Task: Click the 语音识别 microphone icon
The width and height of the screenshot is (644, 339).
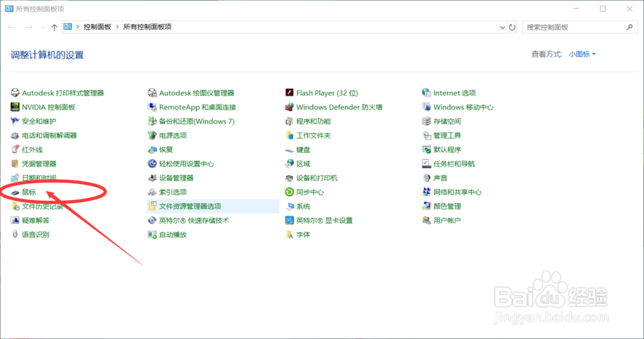Action: point(15,234)
